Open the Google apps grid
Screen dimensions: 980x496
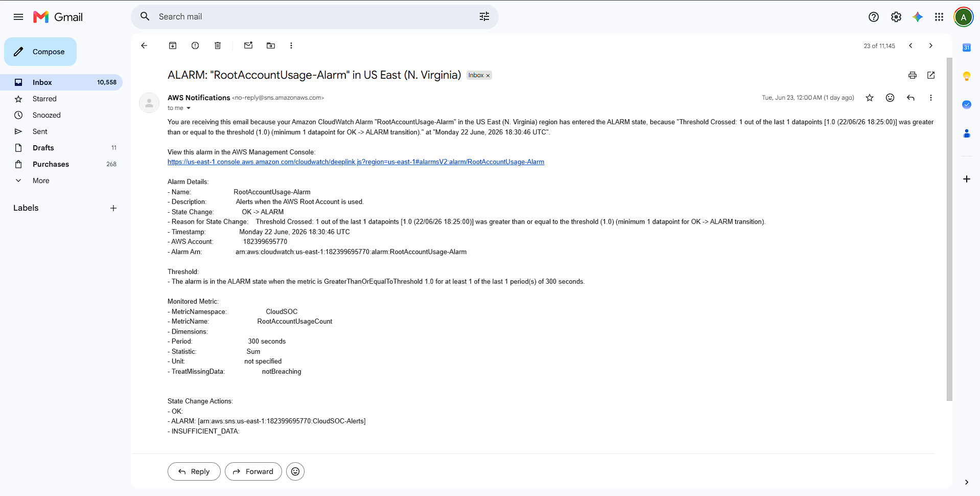[939, 17]
